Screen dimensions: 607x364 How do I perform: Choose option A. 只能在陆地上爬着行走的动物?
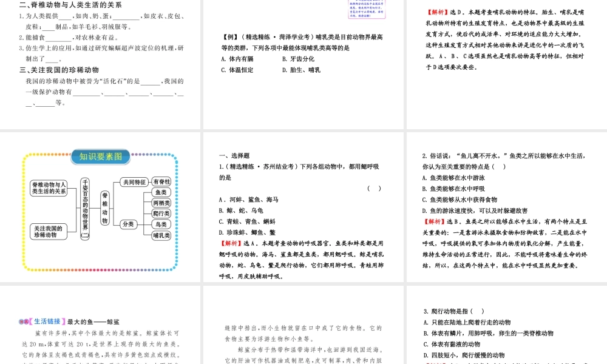pos(467,322)
